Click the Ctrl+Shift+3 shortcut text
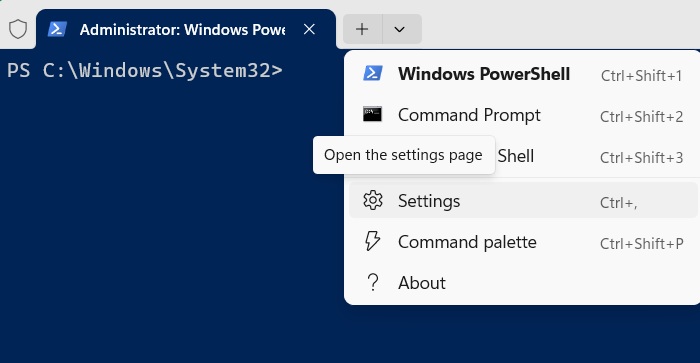 click(x=641, y=158)
